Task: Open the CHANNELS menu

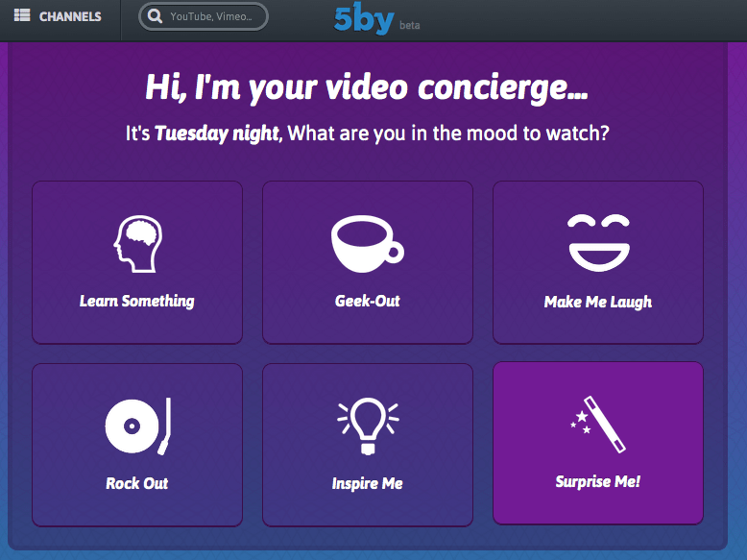Action: coord(58,15)
